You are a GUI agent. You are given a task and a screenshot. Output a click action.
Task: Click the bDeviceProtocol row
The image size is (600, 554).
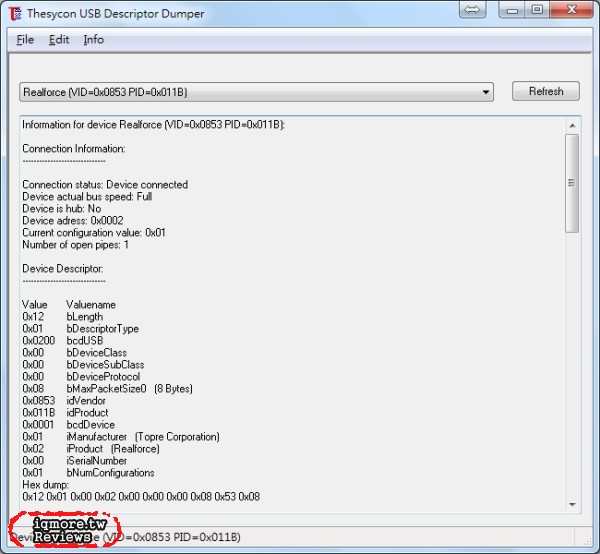click(81, 376)
